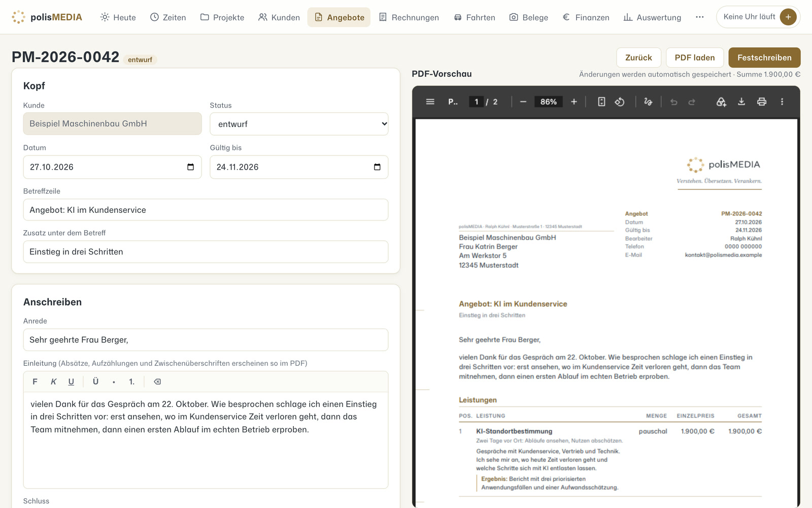812x508 pixels.
Task: Click the Zurück button
Action: 638,57
